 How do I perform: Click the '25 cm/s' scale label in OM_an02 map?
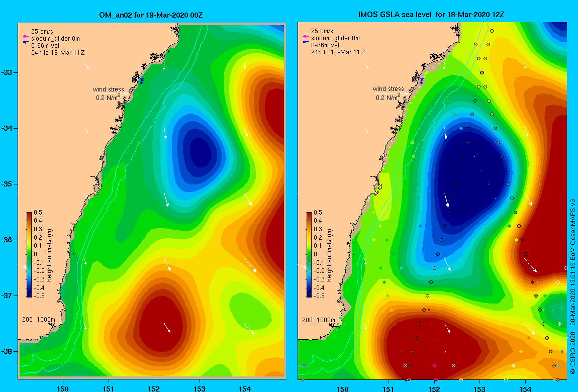(x=42, y=31)
